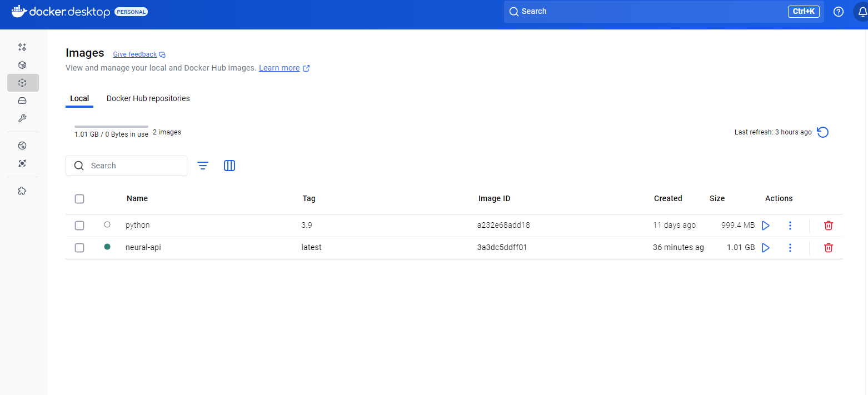Open the column chooser icon
The height and width of the screenshot is (395, 868).
pyautogui.click(x=230, y=166)
